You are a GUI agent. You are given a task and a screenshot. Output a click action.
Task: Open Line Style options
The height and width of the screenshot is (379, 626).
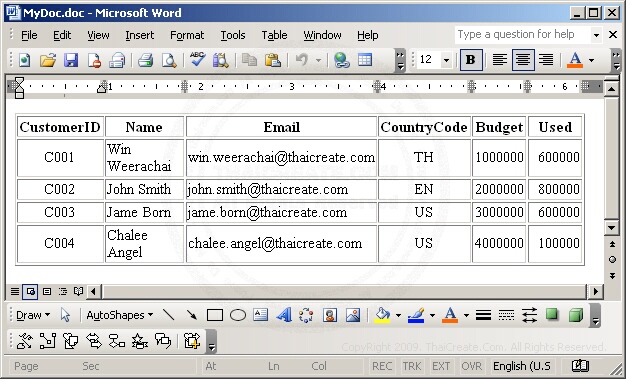click(483, 316)
